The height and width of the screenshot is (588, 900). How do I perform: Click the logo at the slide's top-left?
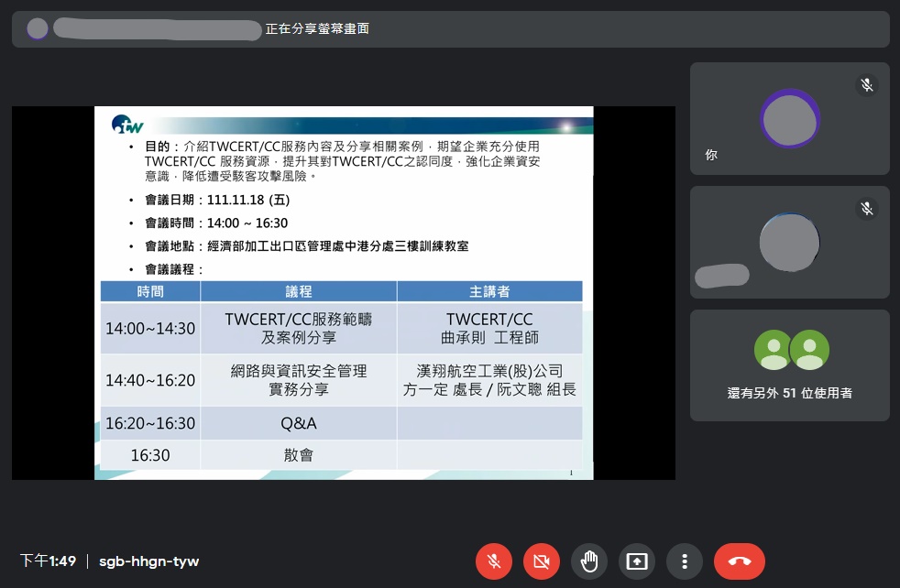127,125
